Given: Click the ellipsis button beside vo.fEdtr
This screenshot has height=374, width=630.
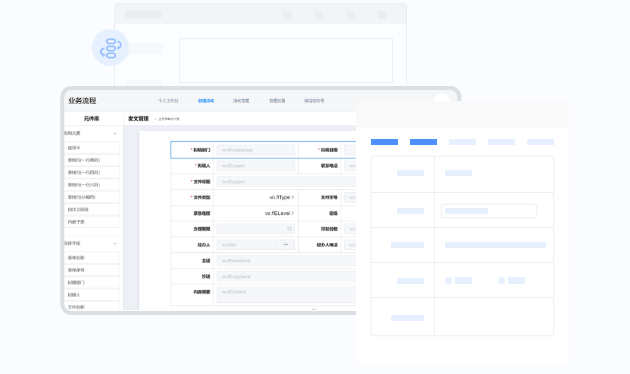Looking at the screenshot, I should pyautogui.click(x=286, y=245).
